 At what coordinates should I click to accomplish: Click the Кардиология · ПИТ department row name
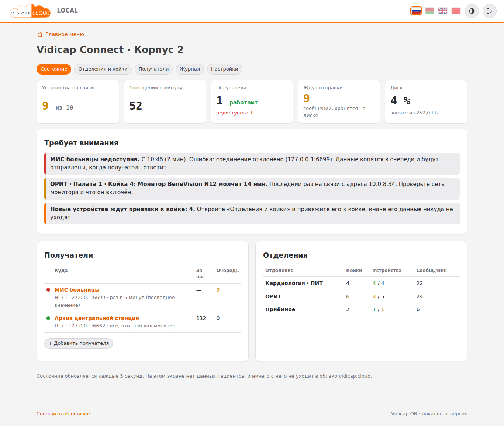pyautogui.click(x=294, y=283)
